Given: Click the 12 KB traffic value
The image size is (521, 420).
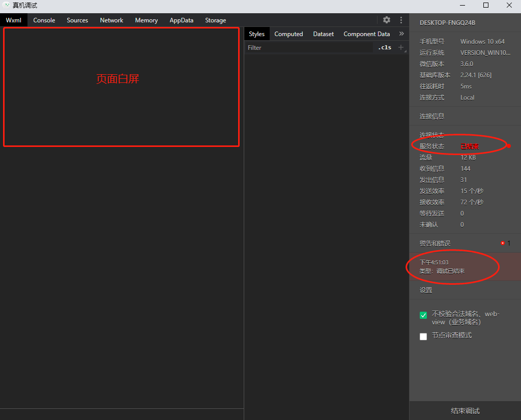Looking at the screenshot, I should 468,158.
